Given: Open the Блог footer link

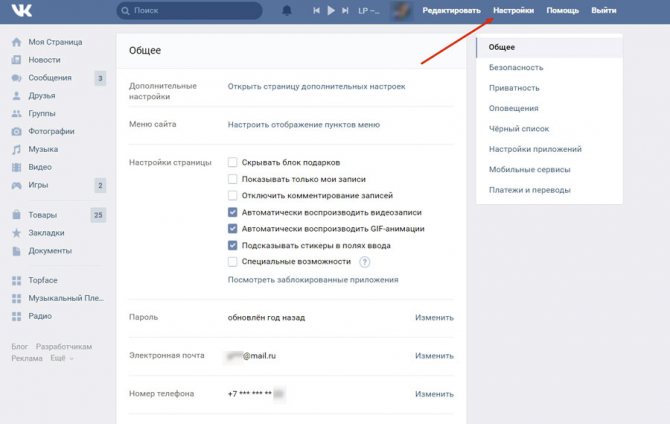Looking at the screenshot, I should click(x=20, y=347).
